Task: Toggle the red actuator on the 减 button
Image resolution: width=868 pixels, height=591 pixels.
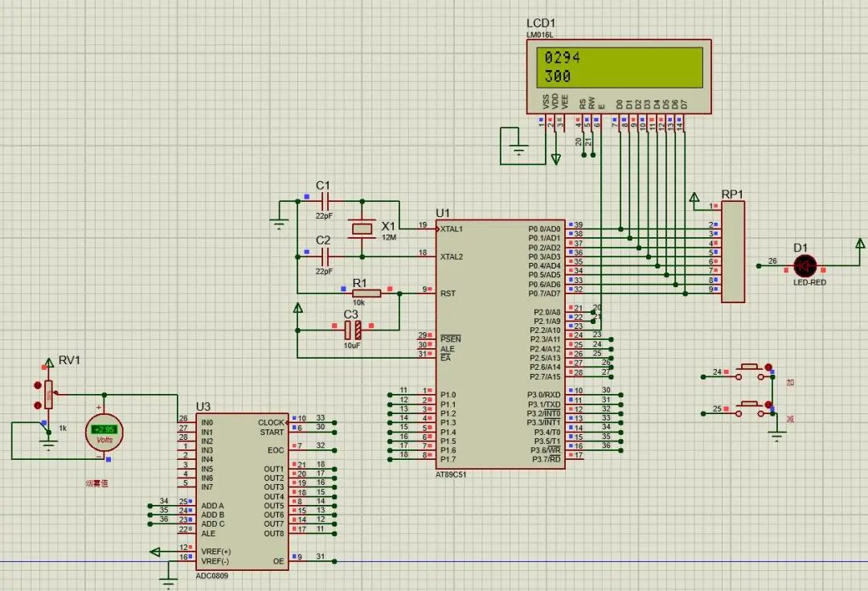Action: pos(768,404)
